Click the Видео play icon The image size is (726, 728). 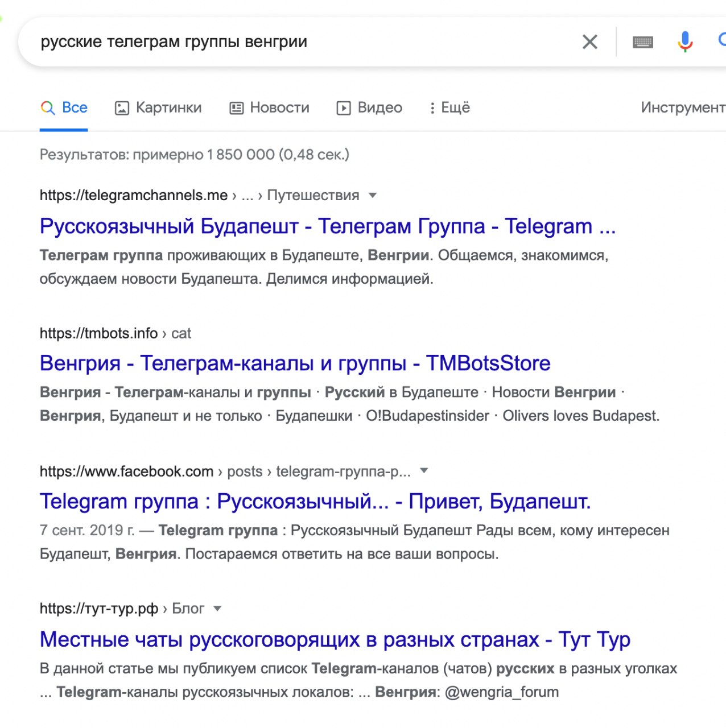344,108
